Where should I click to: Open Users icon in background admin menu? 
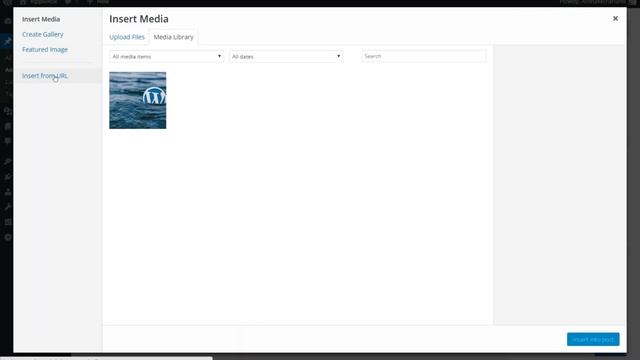(7, 192)
